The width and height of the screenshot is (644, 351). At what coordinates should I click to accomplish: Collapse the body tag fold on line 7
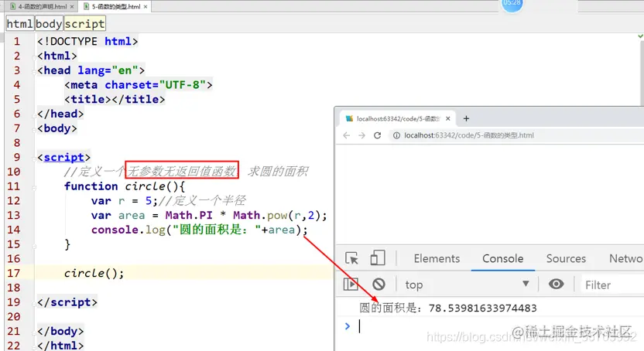(x=34, y=129)
